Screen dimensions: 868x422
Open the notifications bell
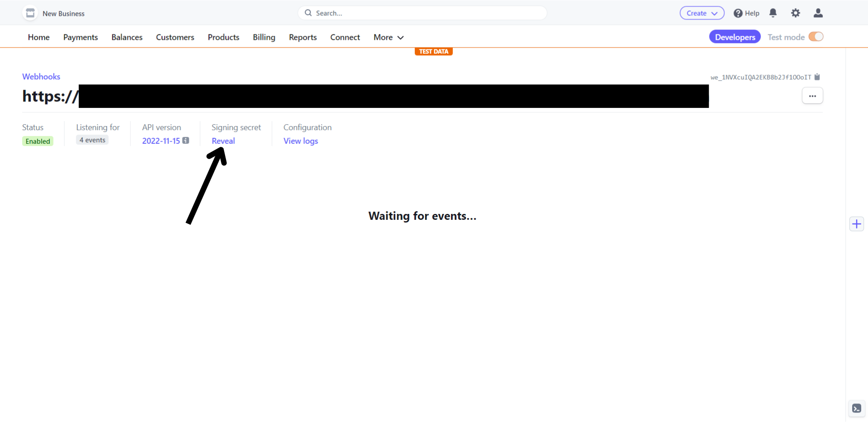click(773, 13)
